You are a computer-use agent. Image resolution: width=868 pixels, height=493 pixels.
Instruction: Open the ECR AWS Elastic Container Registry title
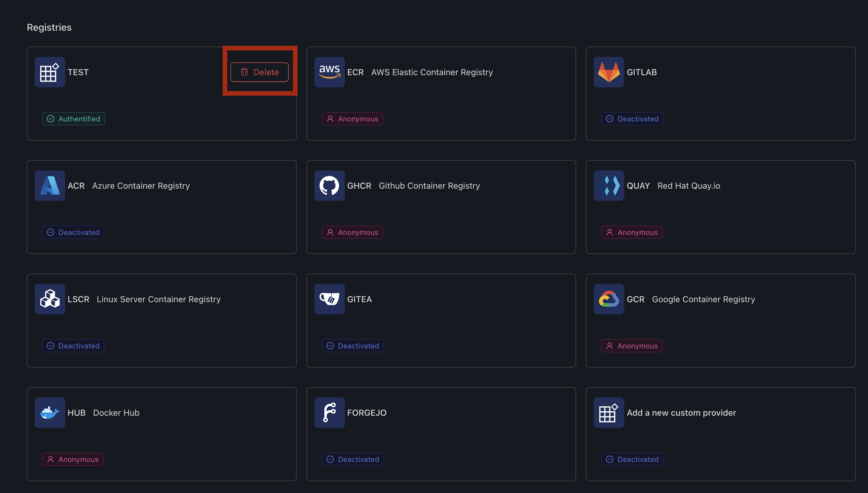[420, 72]
